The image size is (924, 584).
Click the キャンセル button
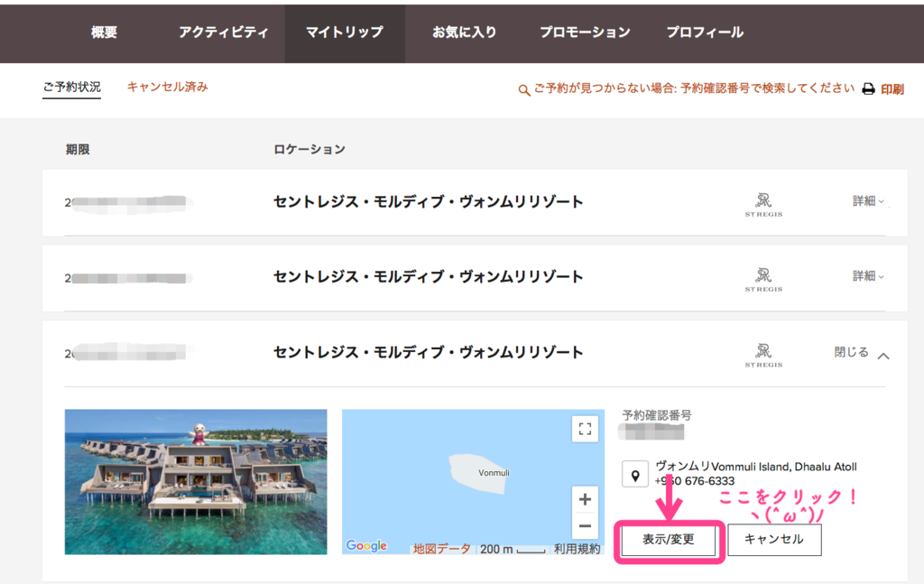[774, 540]
